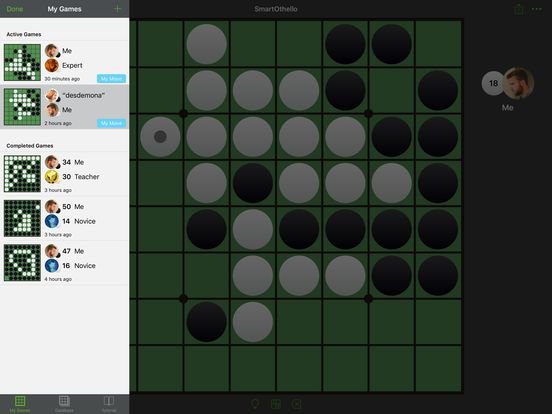Select the "desdemona" game entry

click(64, 107)
